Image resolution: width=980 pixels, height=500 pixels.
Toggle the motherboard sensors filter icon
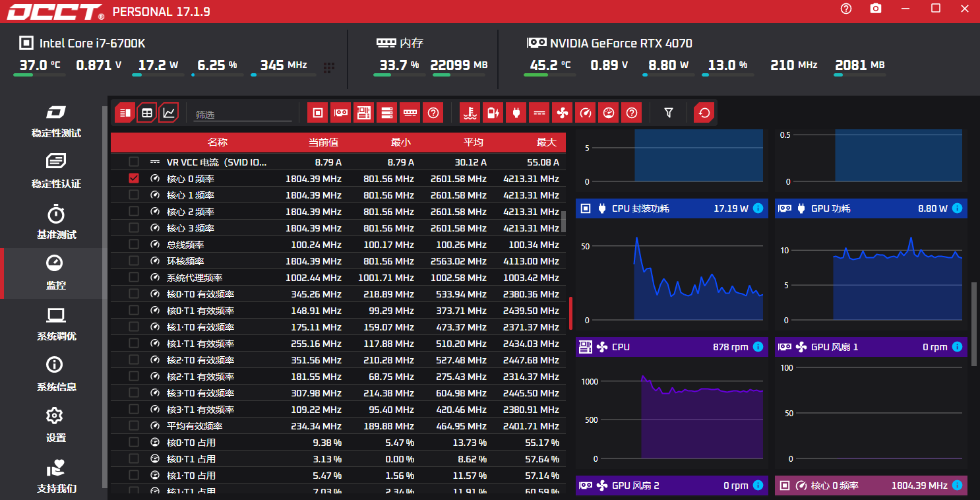pyautogui.click(x=363, y=113)
